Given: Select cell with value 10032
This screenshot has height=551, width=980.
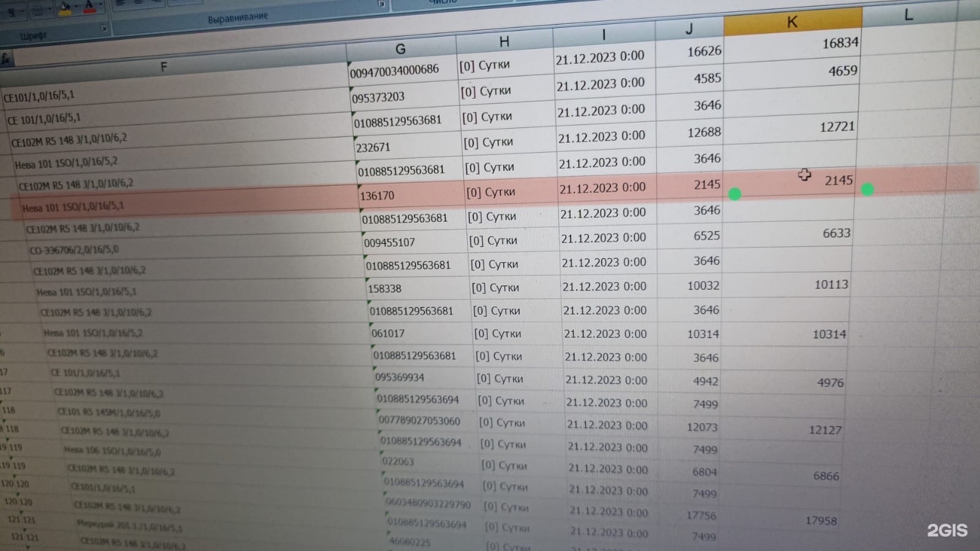Looking at the screenshot, I should 689,285.
